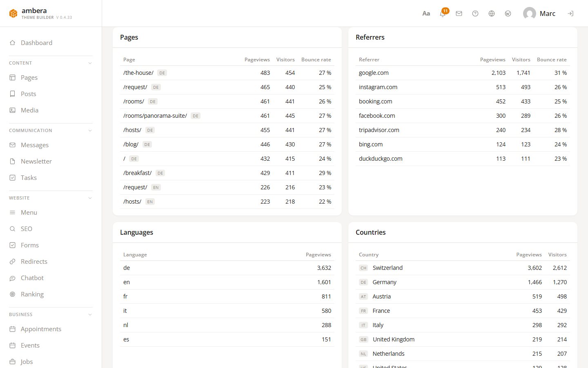Open font size Aa setting
This screenshot has width=588, height=368.
[426, 13]
